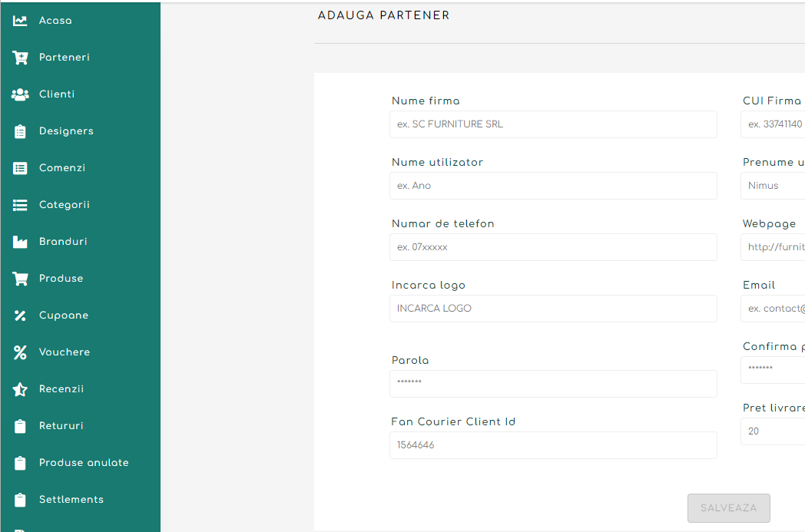The image size is (805, 532).
Task: Click the Comenzi list icon
Action: coord(21,168)
